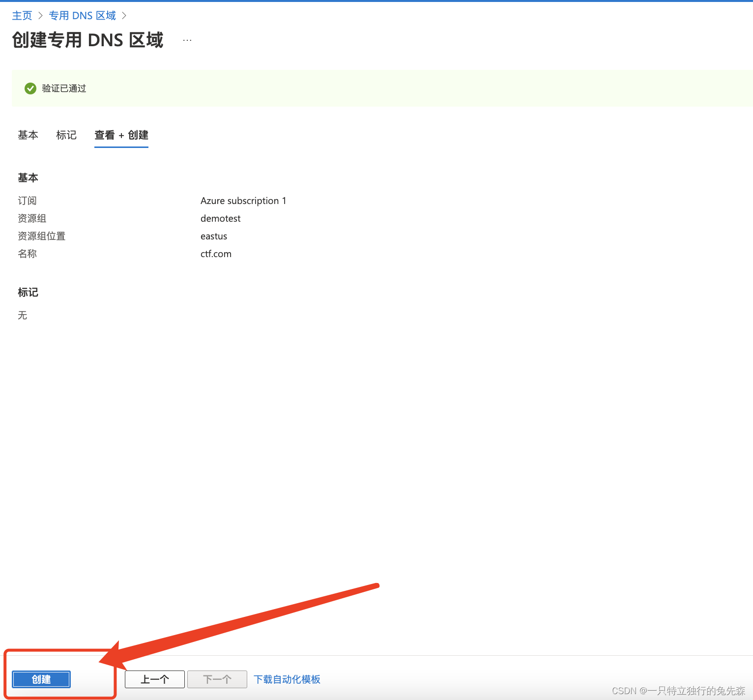Go back with the 上一个 button
Image resolution: width=753 pixels, height=700 pixels.
pos(155,679)
